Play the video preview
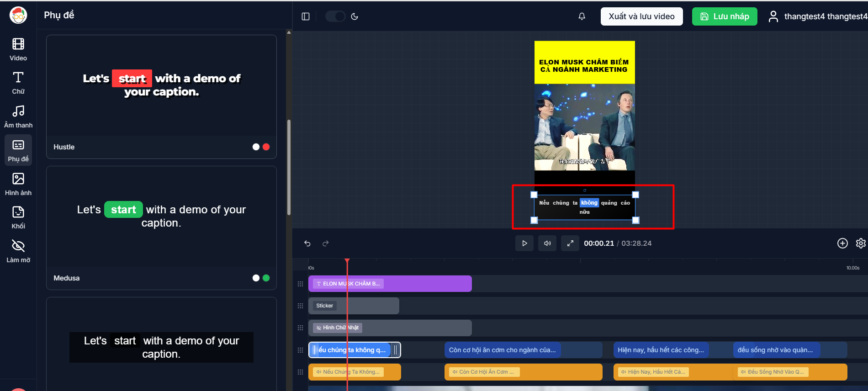 pyautogui.click(x=524, y=243)
